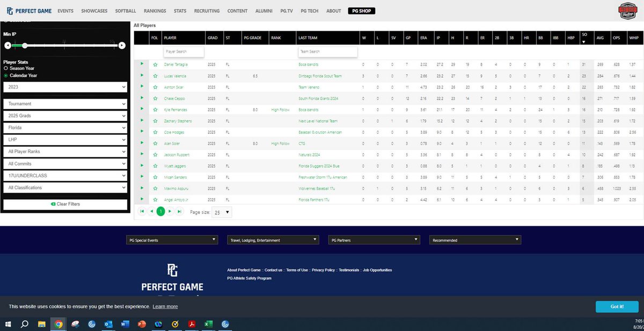Decrease Min IP with the left arrow
Screen dimensions: 644x331
coord(7,45)
